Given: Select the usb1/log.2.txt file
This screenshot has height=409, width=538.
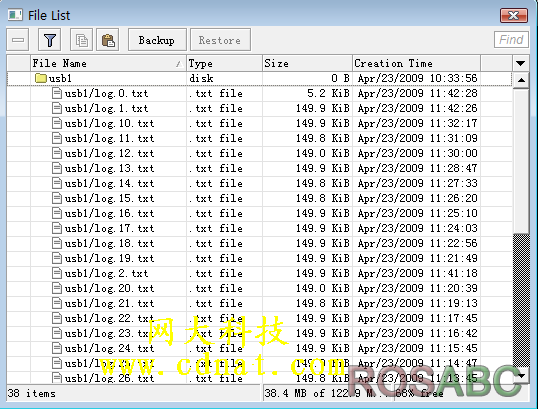Looking at the screenshot, I should [259, 273].
